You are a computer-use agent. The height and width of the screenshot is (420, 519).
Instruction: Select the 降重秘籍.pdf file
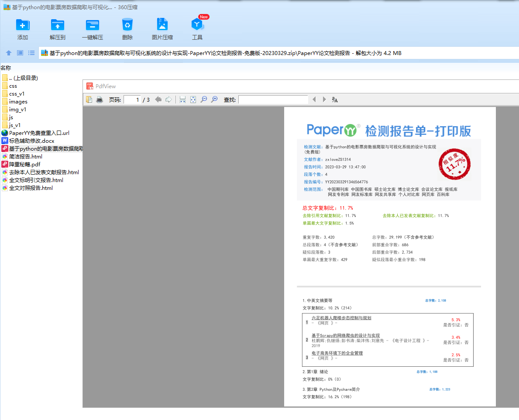[x=21, y=165]
